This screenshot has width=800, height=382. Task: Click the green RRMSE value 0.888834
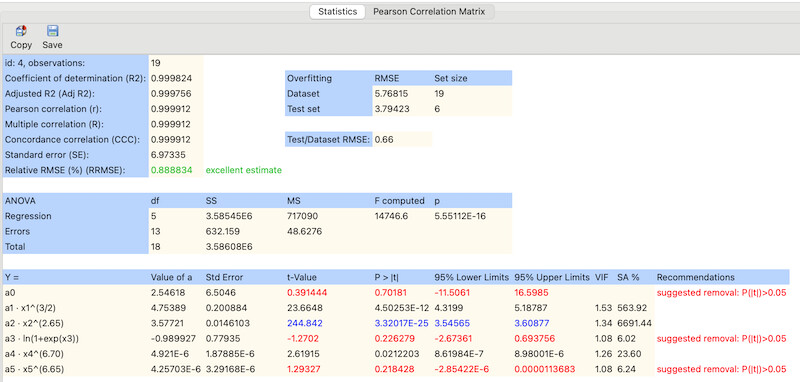171,170
